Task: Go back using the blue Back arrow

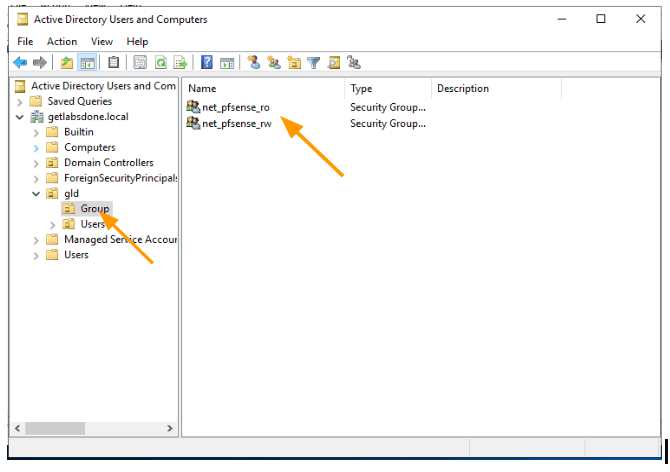Action: 20,63
